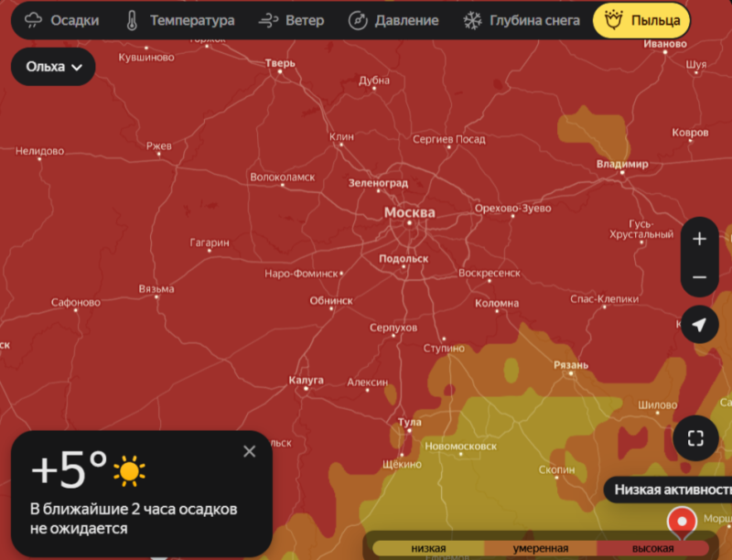Click the my location arrow icon

[700, 325]
